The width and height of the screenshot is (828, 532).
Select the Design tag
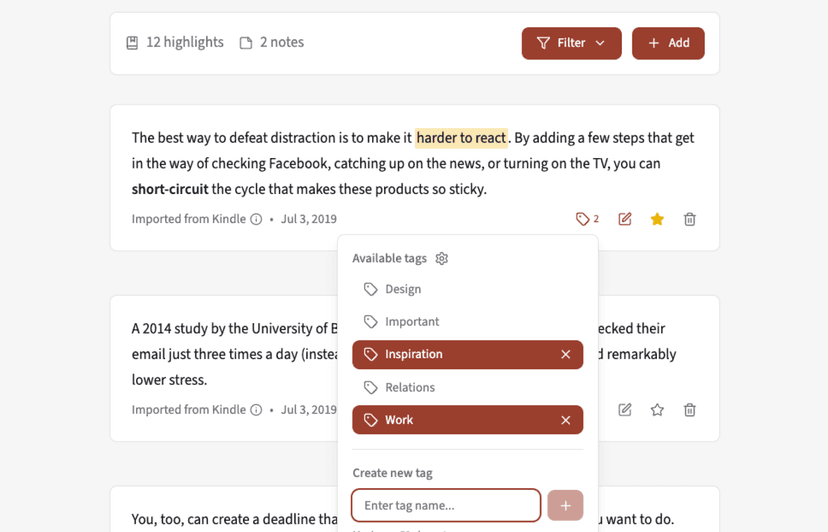coord(467,289)
